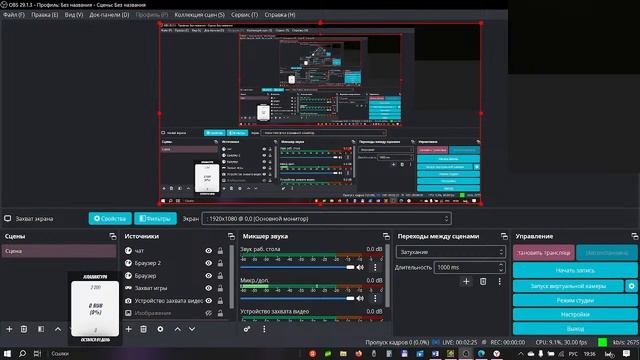The image size is (640, 360).
Task: Move scene up with arrow icon
Action: pyautogui.click(x=58, y=329)
